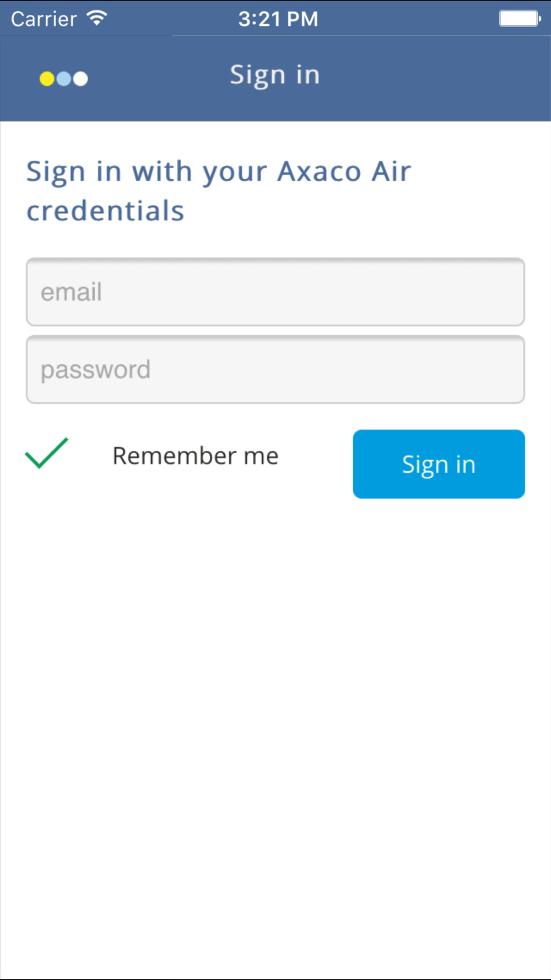Focus the email input field
The image size is (551, 980).
(275, 292)
